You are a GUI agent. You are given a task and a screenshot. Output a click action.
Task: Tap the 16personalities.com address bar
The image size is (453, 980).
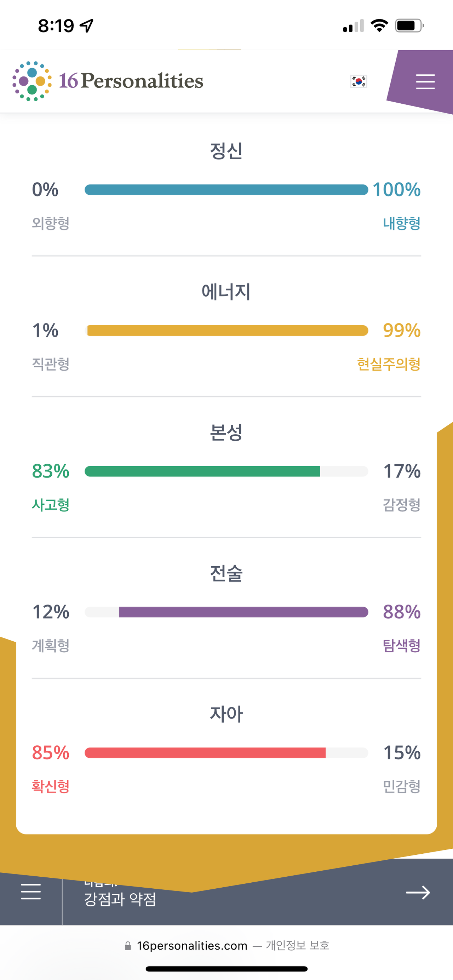(x=227, y=945)
